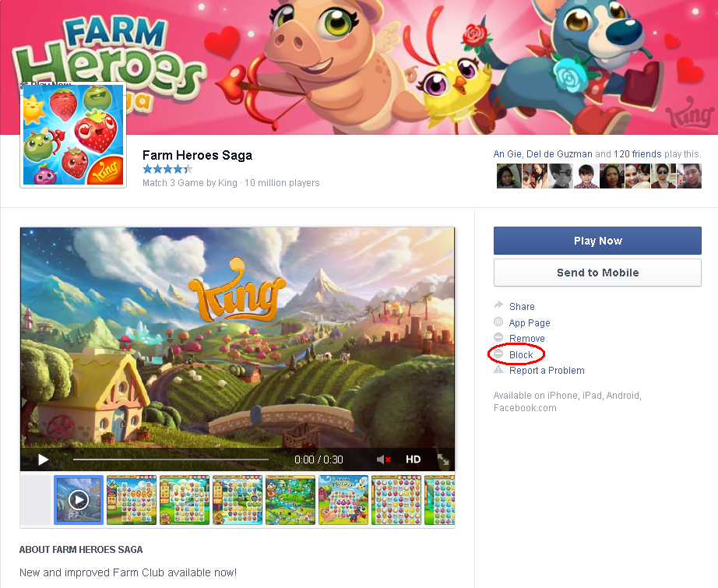
Task: Select the fourth screenshot thumbnail
Action: pyautogui.click(x=238, y=500)
